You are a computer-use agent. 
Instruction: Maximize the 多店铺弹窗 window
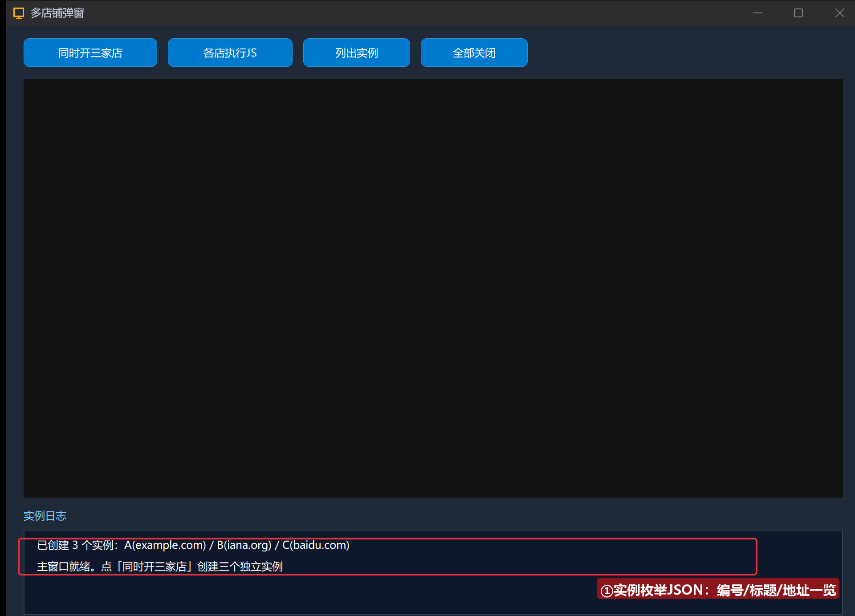click(798, 13)
